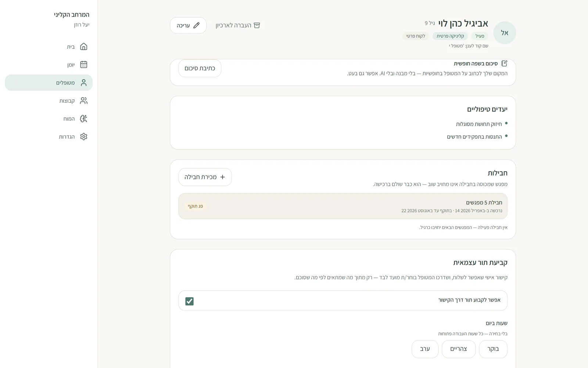Click the המרחב הקליני title

tap(72, 15)
